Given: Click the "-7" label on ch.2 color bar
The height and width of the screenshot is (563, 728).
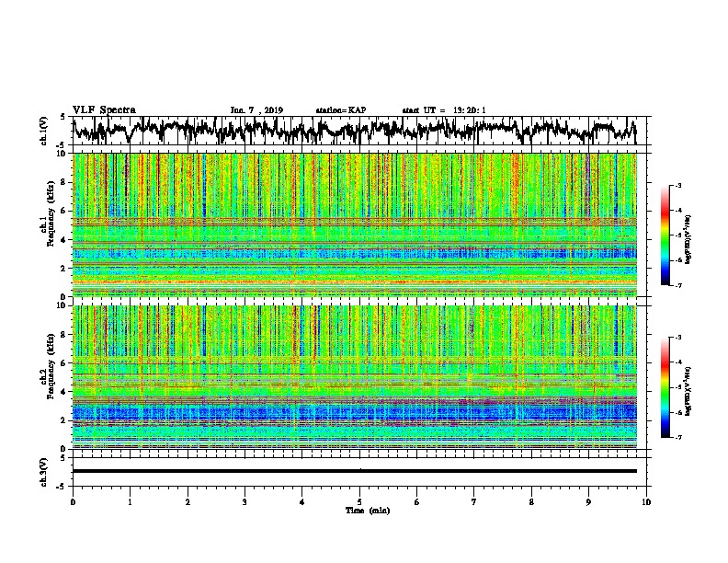Looking at the screenshot, I should point(677,437).
